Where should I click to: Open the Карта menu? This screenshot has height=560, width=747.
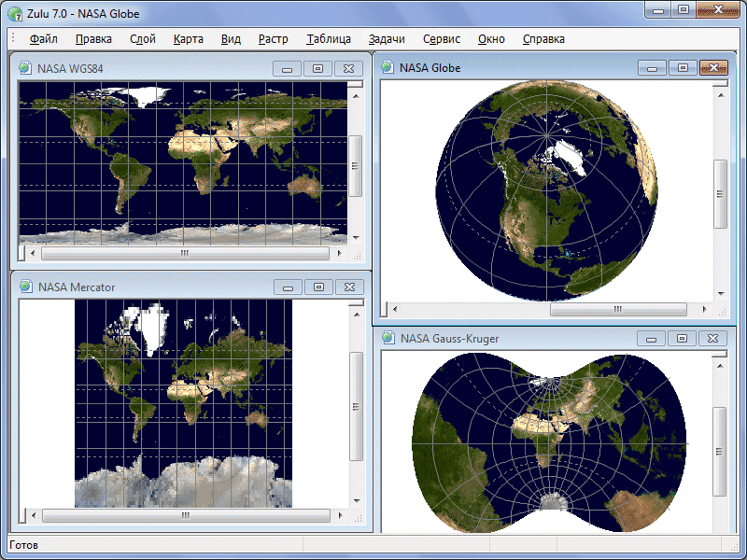tap(188, 39)
